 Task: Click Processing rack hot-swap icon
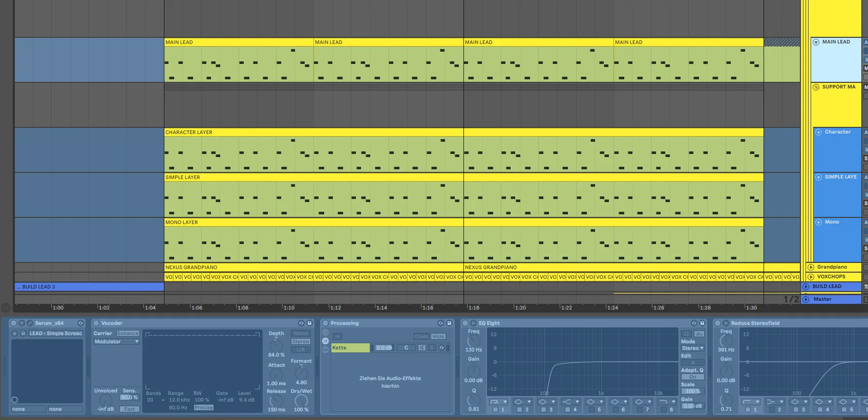[x=440, y=323]
